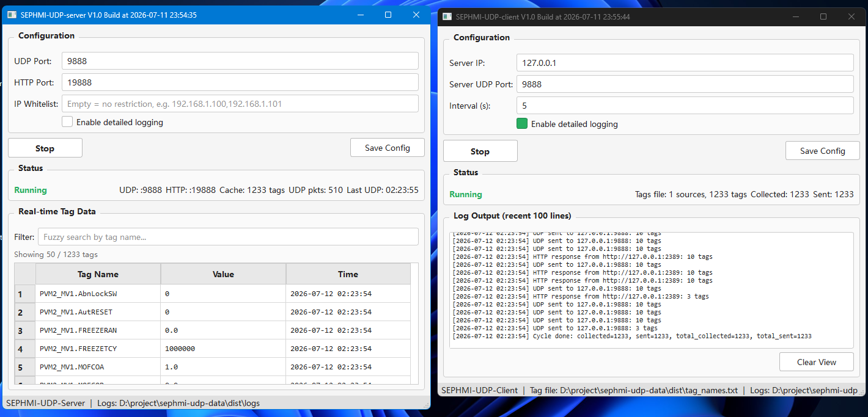Save Config in the client window

[823, 151]
